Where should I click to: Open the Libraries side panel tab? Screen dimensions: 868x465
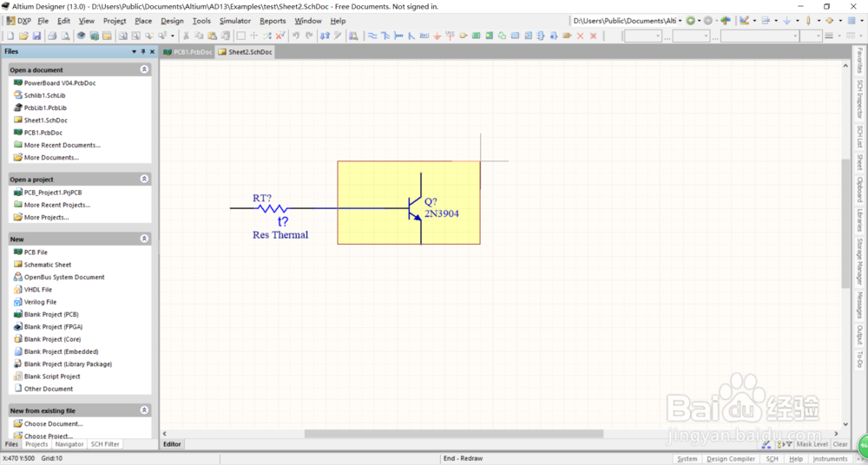pyautogui.click(x=859, y=220)
